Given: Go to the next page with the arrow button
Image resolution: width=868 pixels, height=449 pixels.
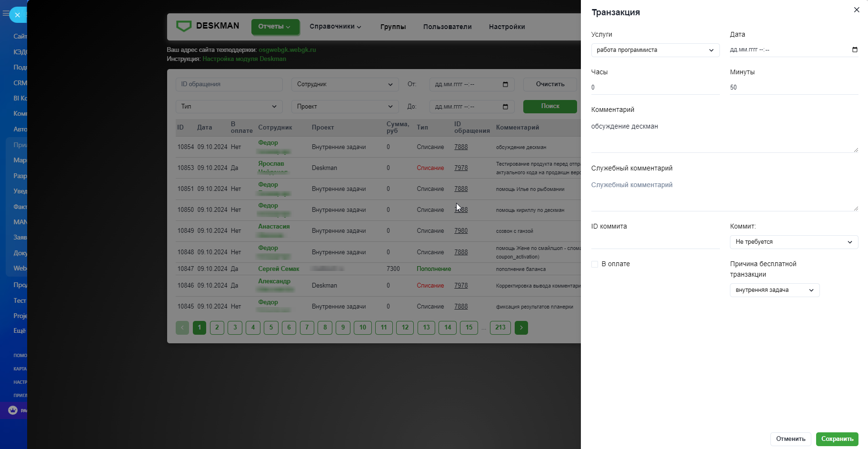Looking at the screenshot, I should click(x=521, y=328).
